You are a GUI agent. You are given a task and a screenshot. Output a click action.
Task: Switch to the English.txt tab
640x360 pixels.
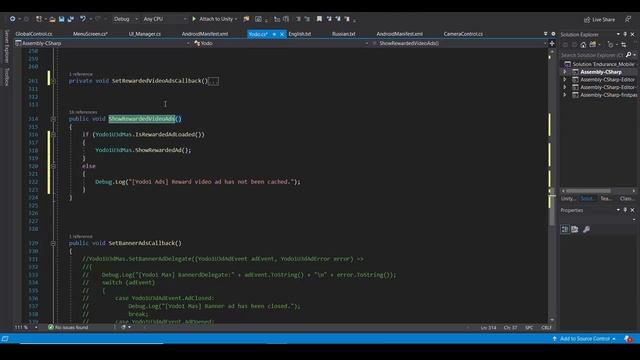(300, 34)
